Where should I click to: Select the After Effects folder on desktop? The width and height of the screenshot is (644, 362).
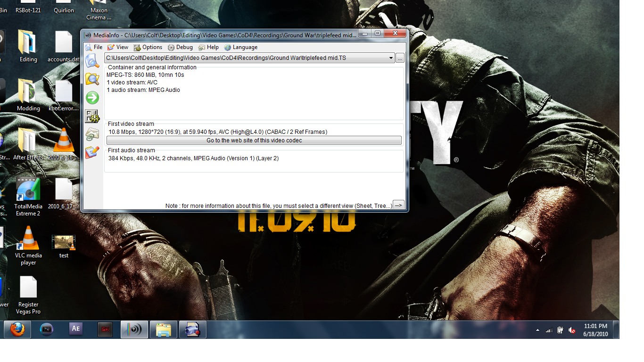28,144
